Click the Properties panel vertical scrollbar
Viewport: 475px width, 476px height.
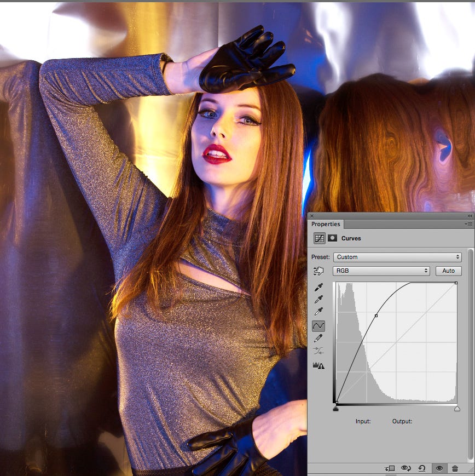point(471,354)
